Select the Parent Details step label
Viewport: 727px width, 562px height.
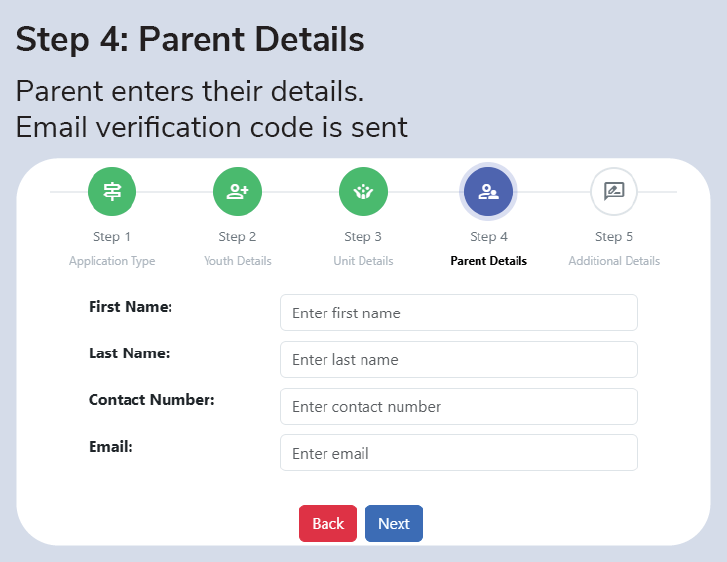[489, 261]
